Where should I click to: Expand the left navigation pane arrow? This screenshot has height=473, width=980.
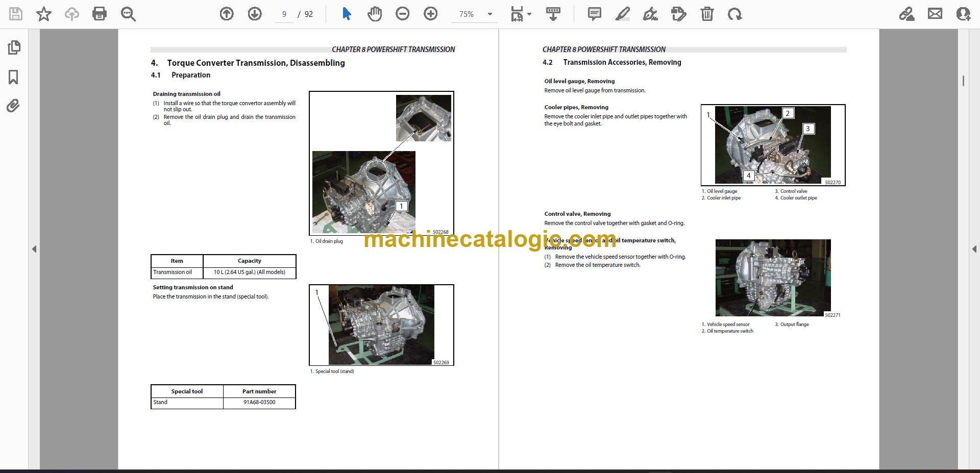pos(34,249)
